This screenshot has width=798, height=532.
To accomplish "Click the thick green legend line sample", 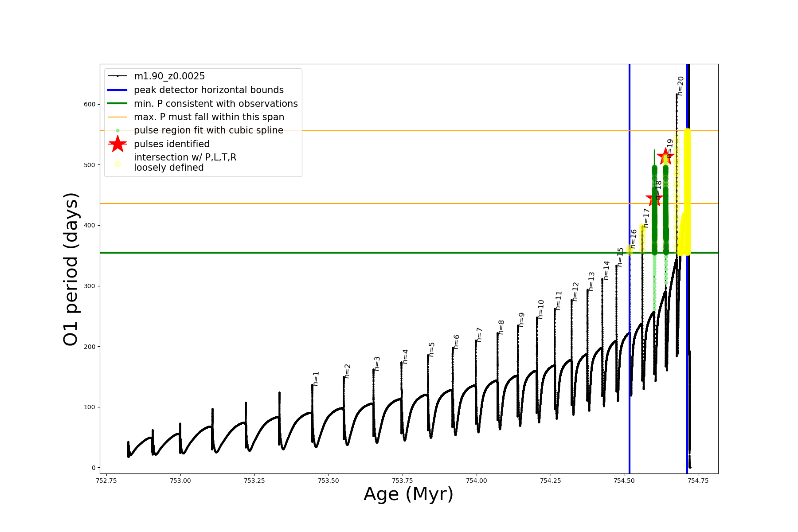I will 117,104.
